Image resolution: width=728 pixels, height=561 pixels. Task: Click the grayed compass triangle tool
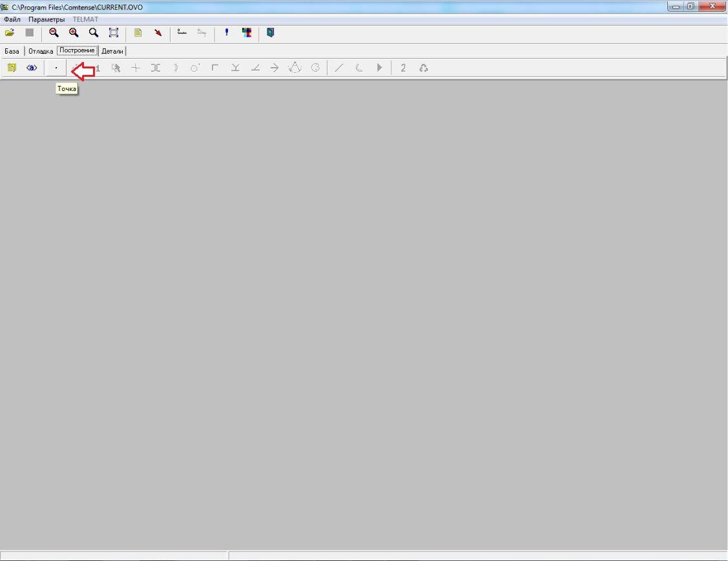[295, 68]
